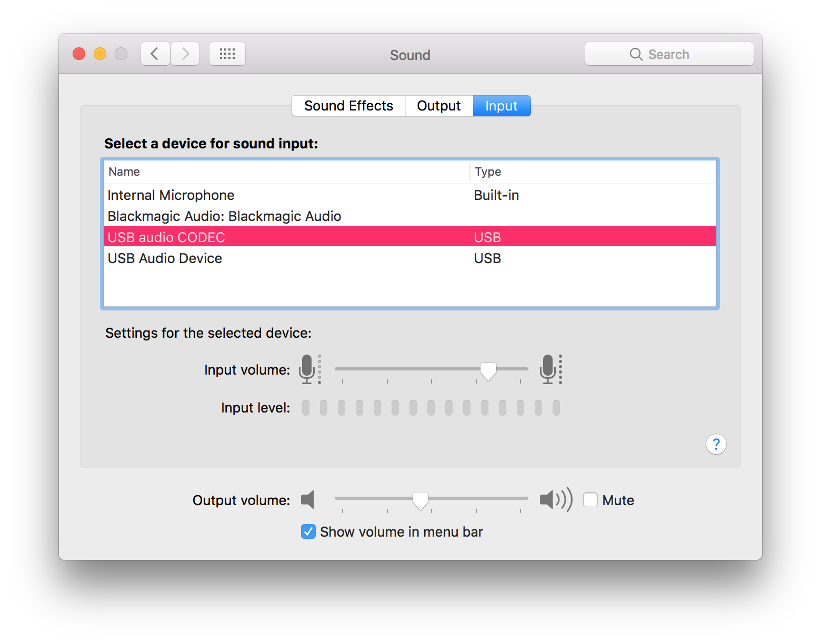Screen dimensions: 821x644
Task: Click the Built-in type cell
Action: pyautogui.click(x=496, y=195)
